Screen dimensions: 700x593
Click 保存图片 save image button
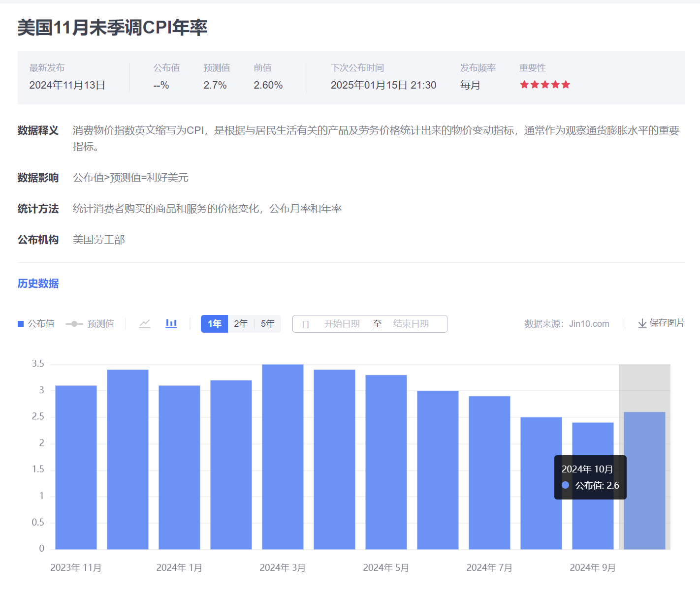click(x=661, y=323)
